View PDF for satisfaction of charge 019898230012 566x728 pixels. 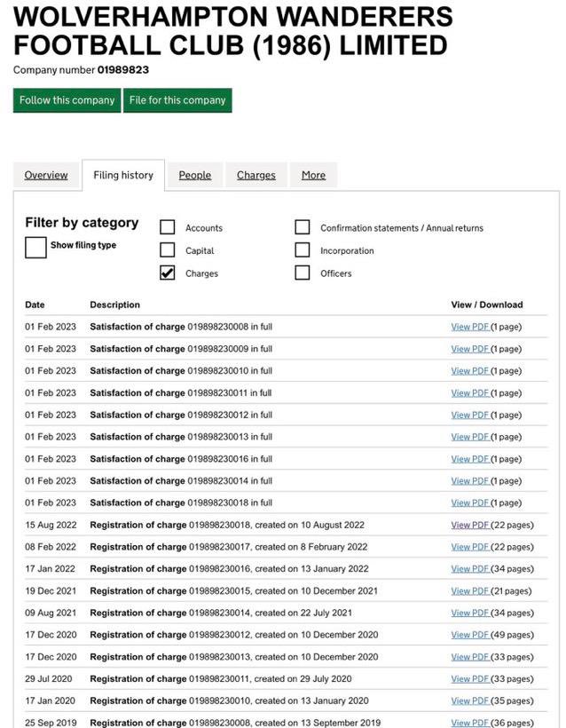click(470, 415)
